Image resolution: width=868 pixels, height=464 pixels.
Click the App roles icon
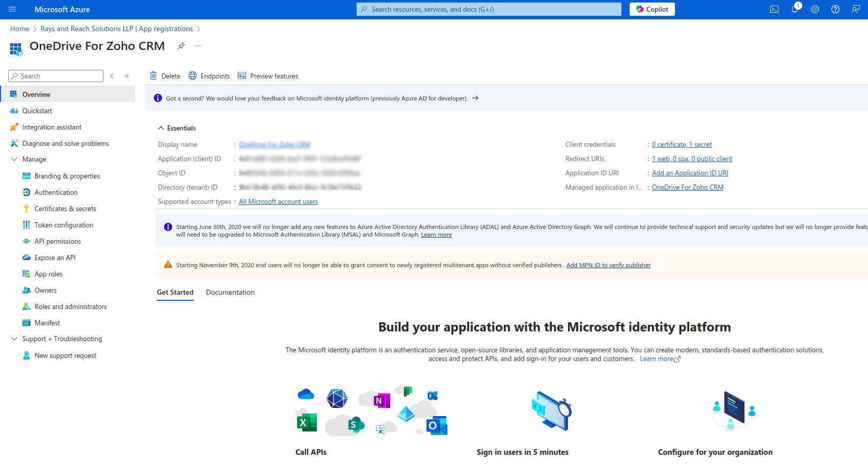point(26,274)
